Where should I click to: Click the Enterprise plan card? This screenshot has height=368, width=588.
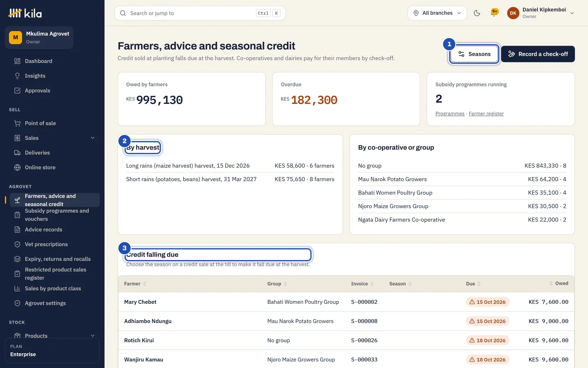point(52,350)
